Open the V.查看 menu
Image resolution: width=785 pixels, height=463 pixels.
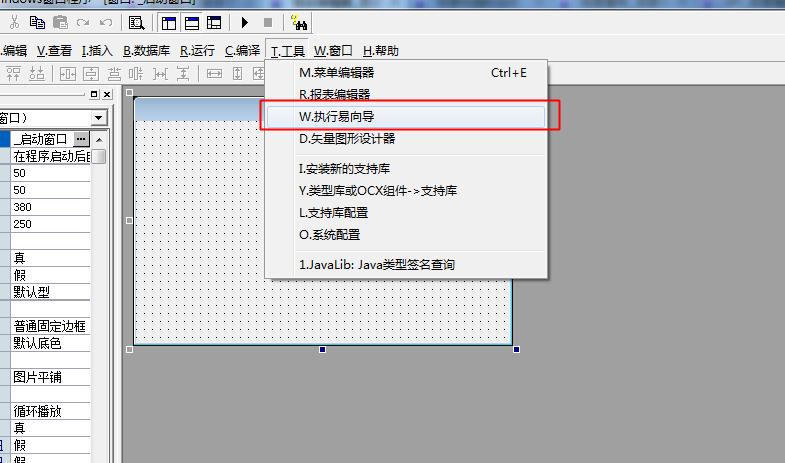click(54, 51)
